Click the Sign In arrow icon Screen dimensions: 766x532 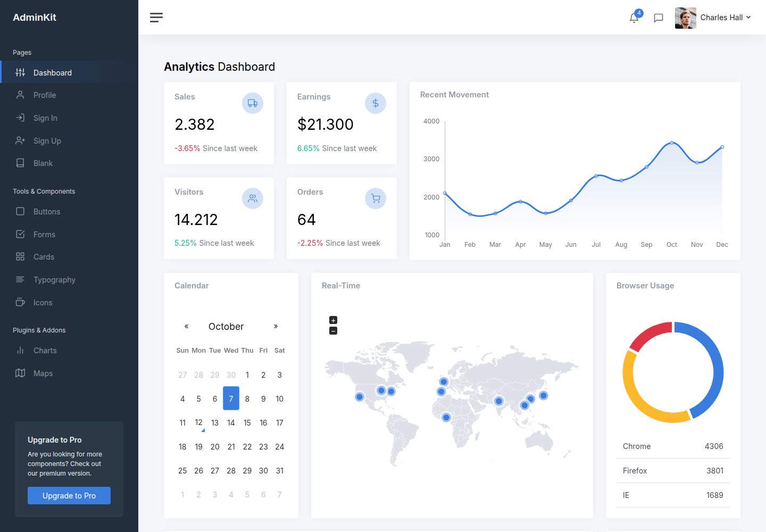pos(20,118)
